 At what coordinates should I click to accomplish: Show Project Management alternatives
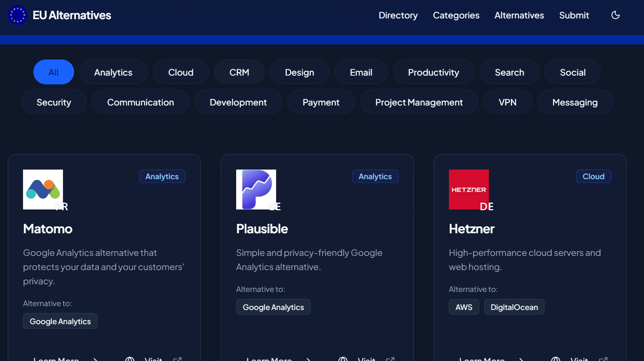419,102
